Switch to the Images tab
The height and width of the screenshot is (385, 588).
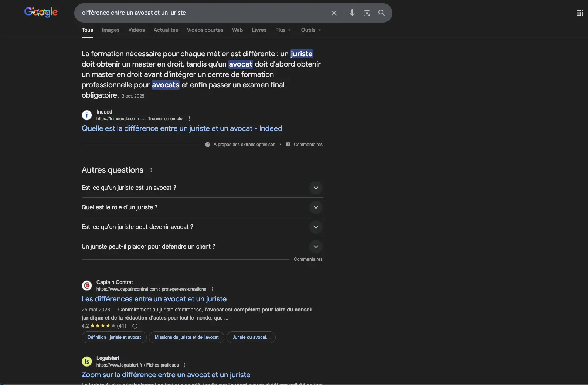[110, 30]
